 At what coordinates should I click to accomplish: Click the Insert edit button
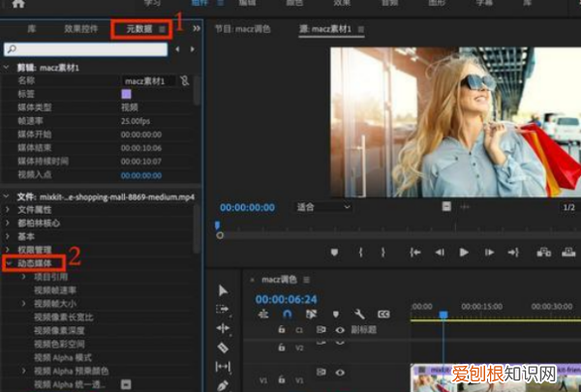coord(543,253)
